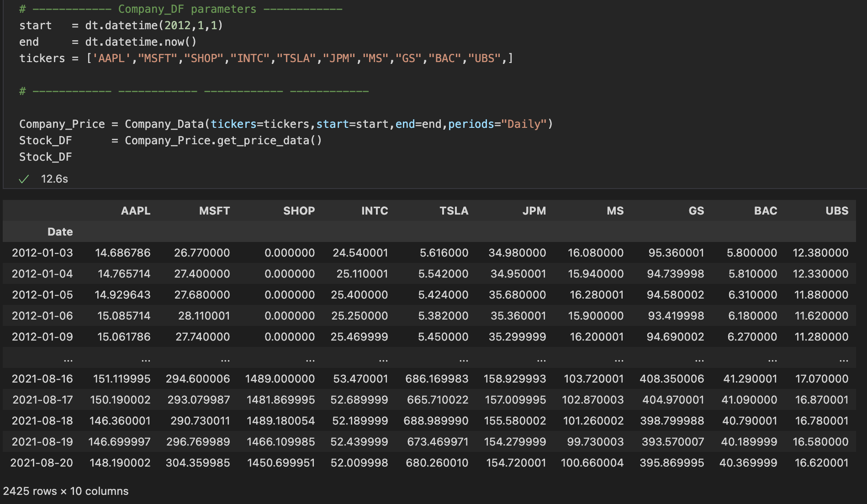The image size is (867, 504).
Task: Click the UBS column header
Action: pyautogui.click(x=837, y=211)
